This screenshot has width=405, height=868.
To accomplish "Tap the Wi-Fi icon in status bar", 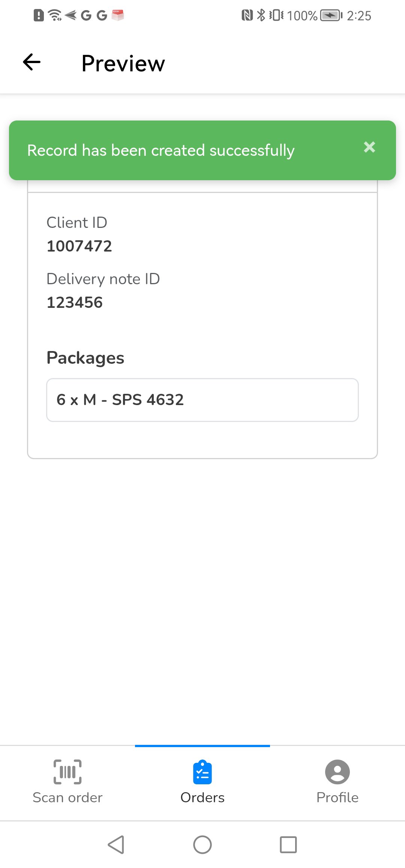I will [55, 15].
